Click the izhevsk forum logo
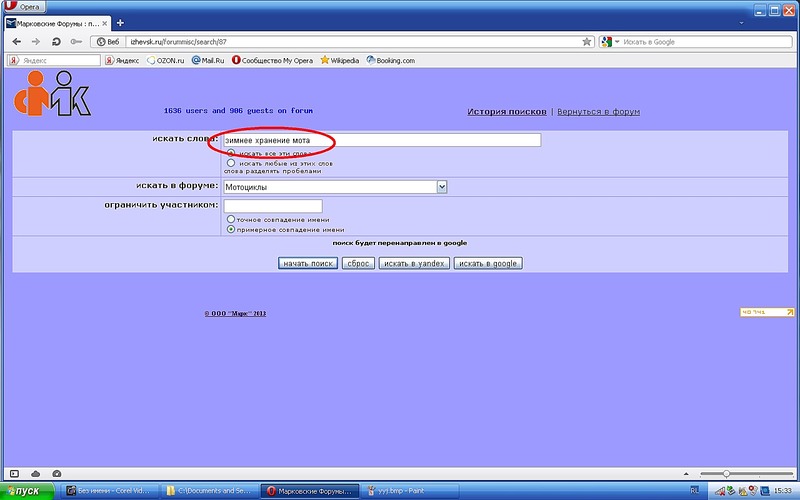Viewport: 800px width, 500px height. pos(52,96)
